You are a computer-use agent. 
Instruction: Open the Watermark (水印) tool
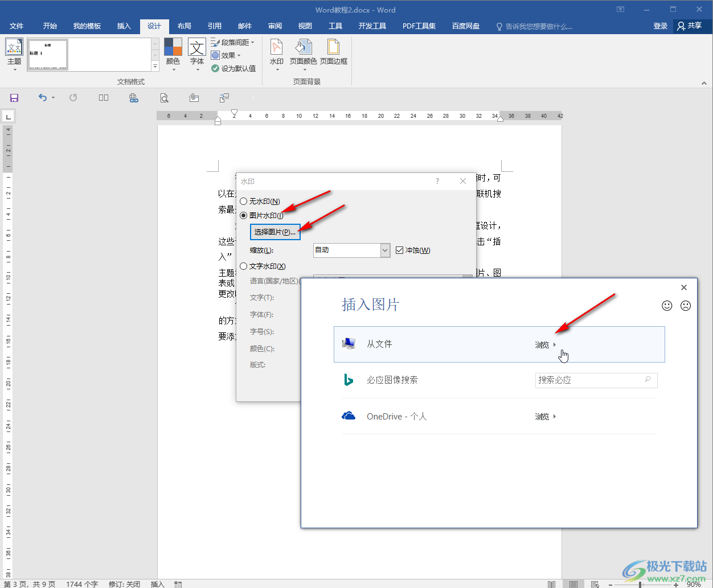click(276, 54)
